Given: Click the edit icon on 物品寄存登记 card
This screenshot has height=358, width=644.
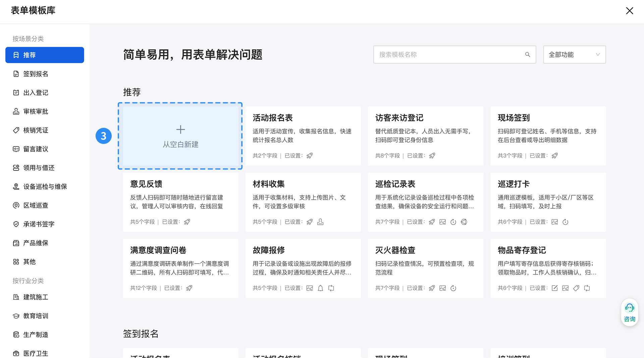Looking at the screenshot, I should point(554,288).
